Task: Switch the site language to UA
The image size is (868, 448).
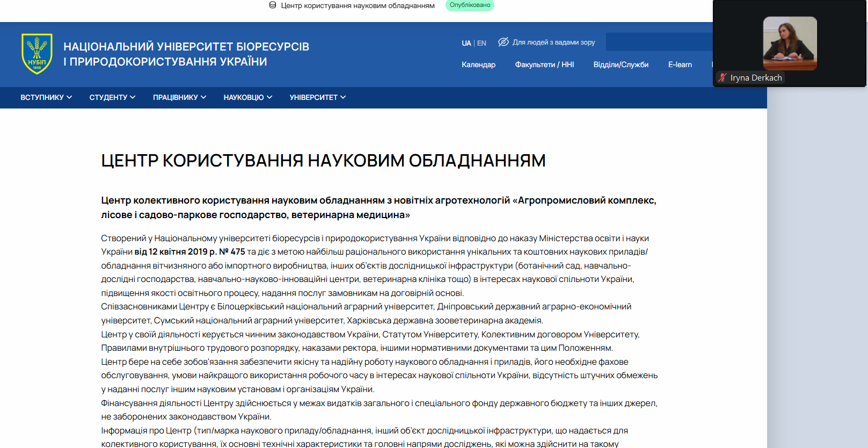Action: tap(466, 43)
